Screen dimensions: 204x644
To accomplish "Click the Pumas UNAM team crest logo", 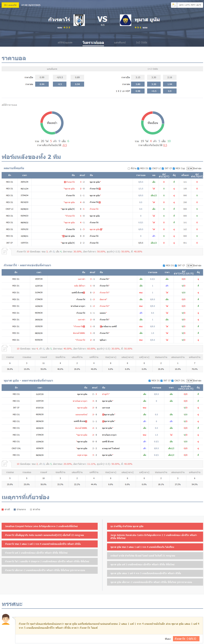I will [x=125, y=20].
